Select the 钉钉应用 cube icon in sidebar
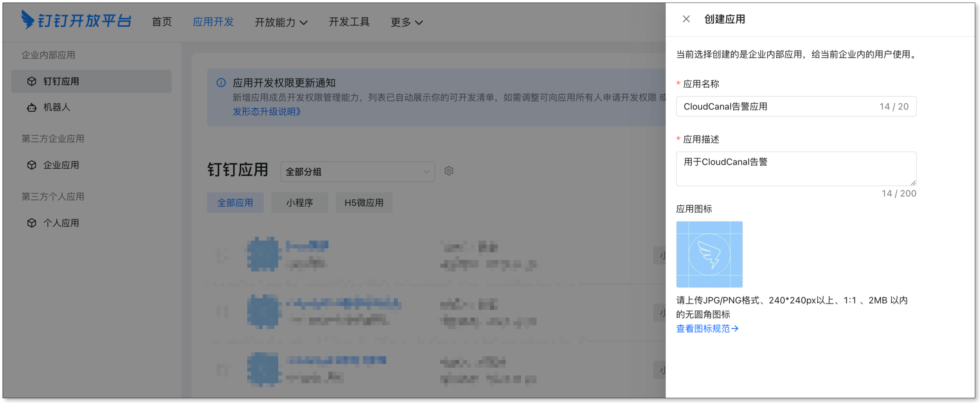 click(32, 81)
